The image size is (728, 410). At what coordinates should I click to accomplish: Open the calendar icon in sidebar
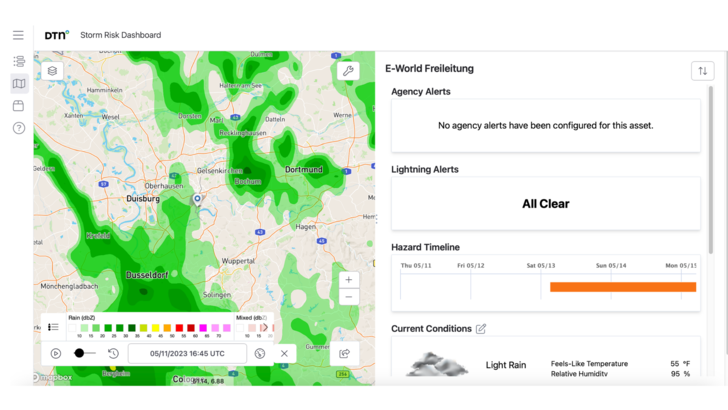click(18, 106)
